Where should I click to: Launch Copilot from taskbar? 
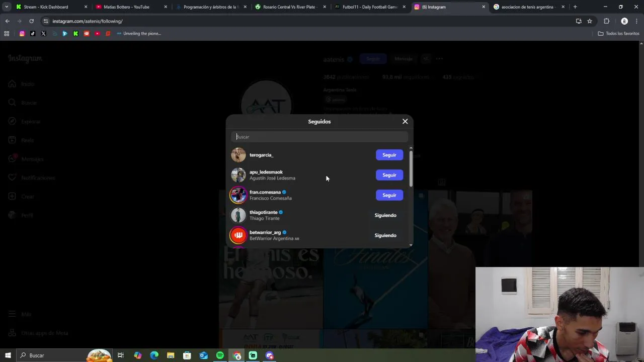[x=137, y=355]
